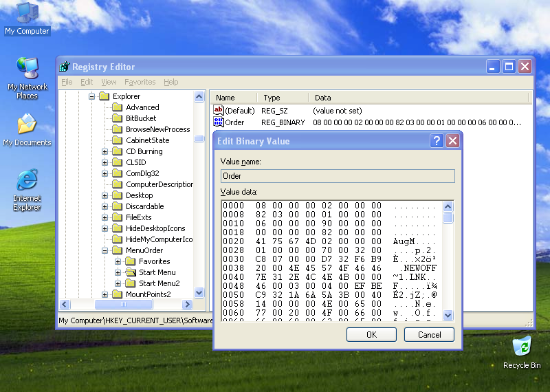The width and height of the screenshot is (550, 392).
Task: Open the Favorites menu
Action: pos(140,82)
